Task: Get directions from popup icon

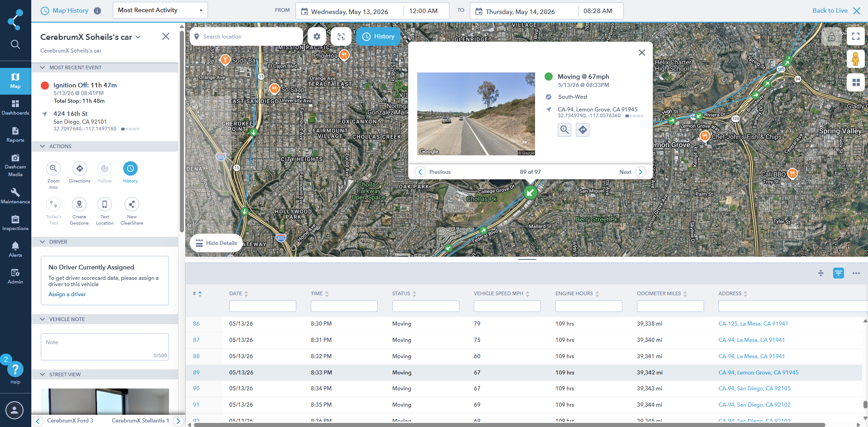Action: pos(583,130)
